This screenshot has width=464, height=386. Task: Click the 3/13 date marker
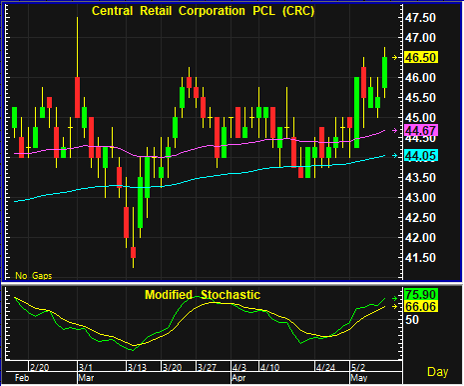(x=137, y=367)
